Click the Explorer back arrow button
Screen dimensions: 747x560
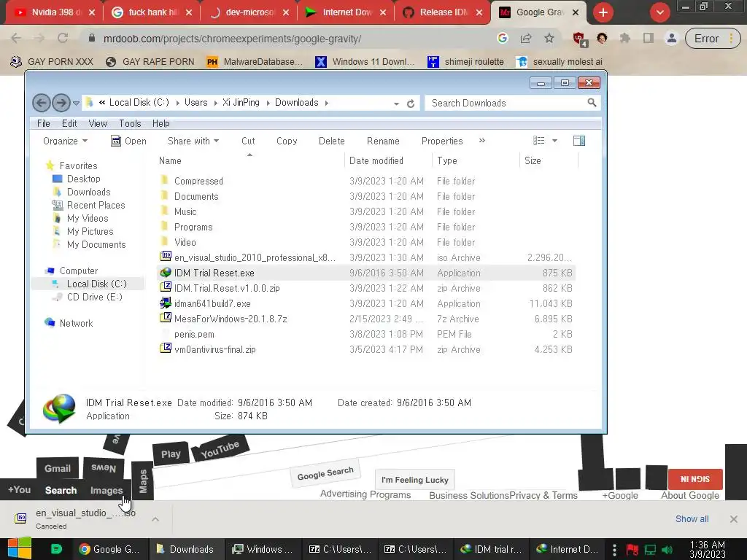pos(42,102)
